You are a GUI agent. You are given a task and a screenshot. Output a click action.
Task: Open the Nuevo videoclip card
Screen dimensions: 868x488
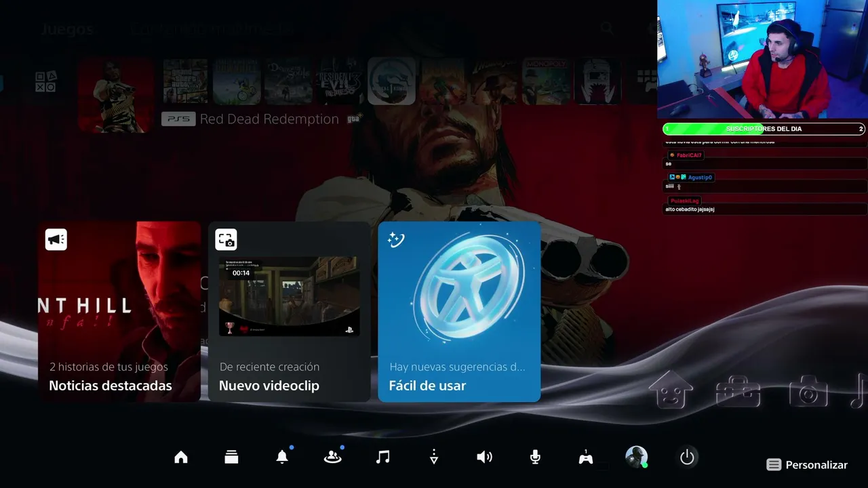pos(290,312)
